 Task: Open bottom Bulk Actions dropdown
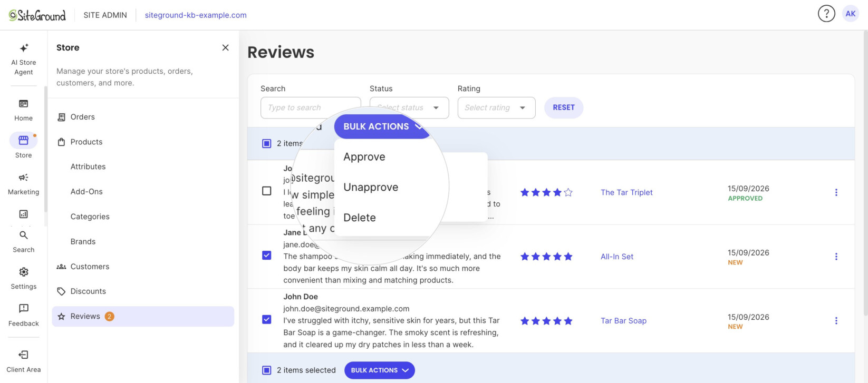pyautogui.click(x=380, y=370)
